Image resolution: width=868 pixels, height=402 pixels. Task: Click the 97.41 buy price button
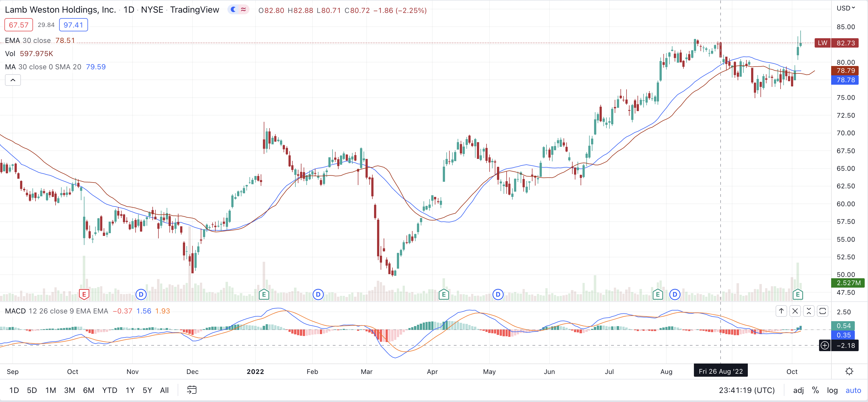coord(73,25)
